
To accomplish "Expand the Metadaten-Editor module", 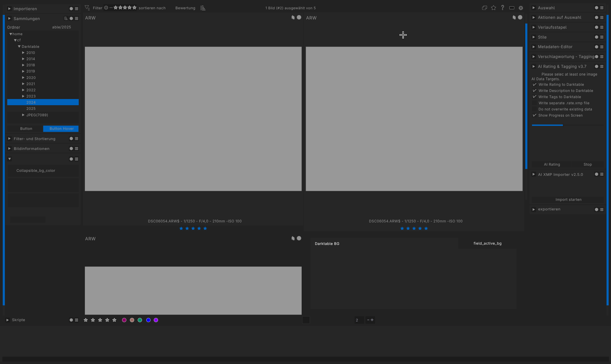I will pyautogui.click(x=534, y=47).
